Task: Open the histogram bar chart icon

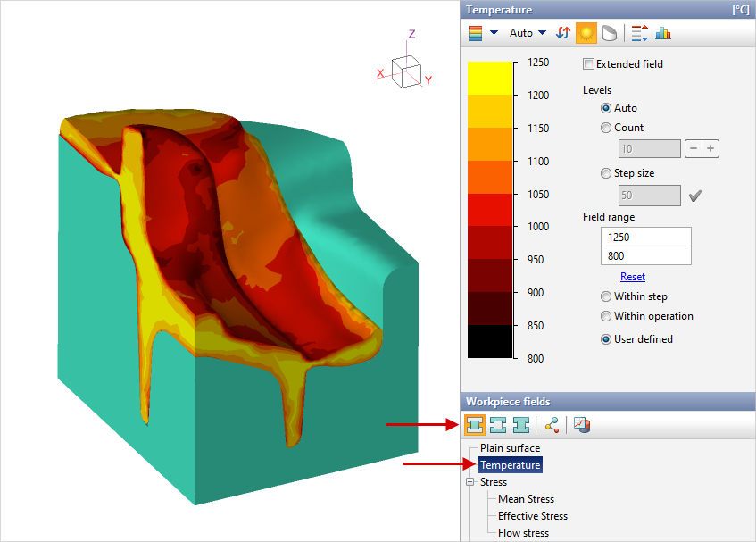Action: point(663,33)
